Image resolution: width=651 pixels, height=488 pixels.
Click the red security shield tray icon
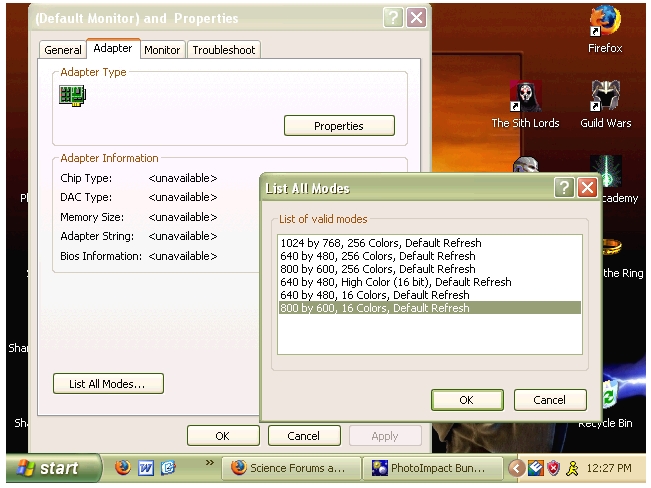(553, 467)
